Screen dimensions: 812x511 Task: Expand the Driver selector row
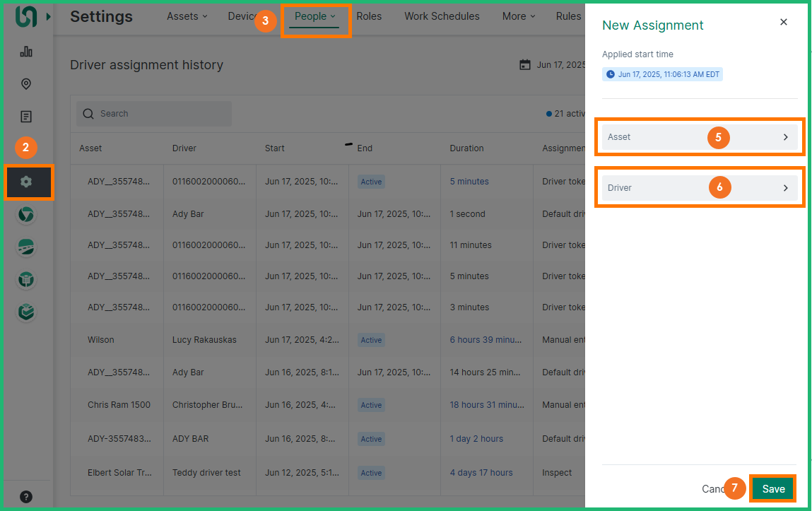(x=699, y=188)
